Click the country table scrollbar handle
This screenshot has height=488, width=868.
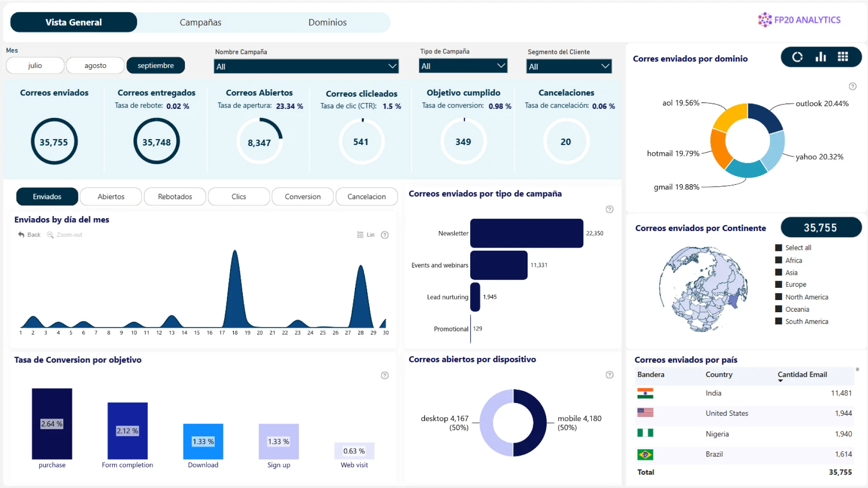point(857,370)
